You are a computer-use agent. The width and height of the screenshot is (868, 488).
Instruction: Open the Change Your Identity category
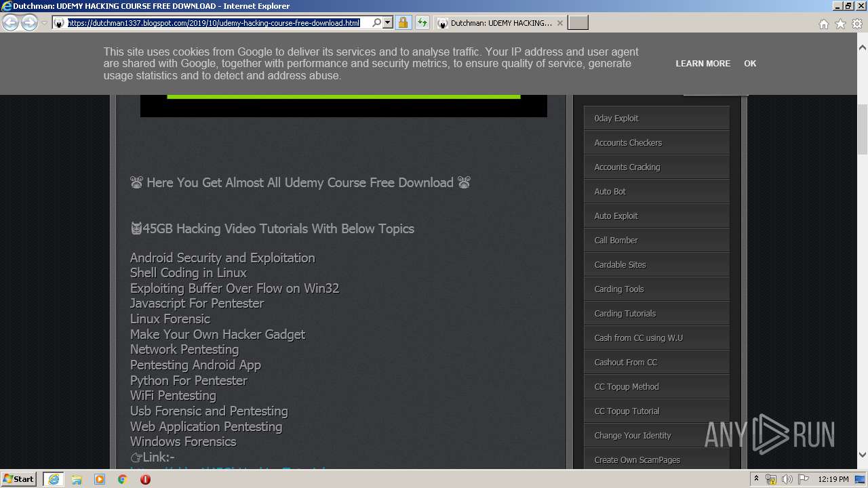656,435
